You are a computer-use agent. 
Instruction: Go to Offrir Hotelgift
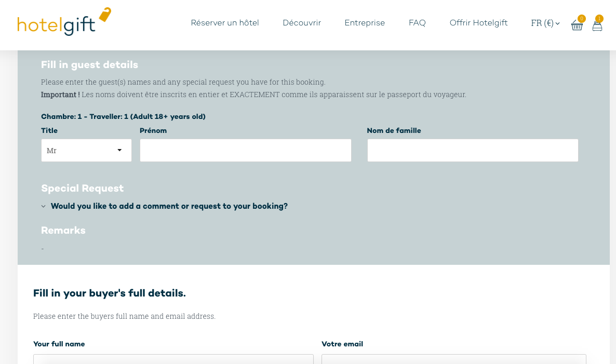[x=478, y=23]
